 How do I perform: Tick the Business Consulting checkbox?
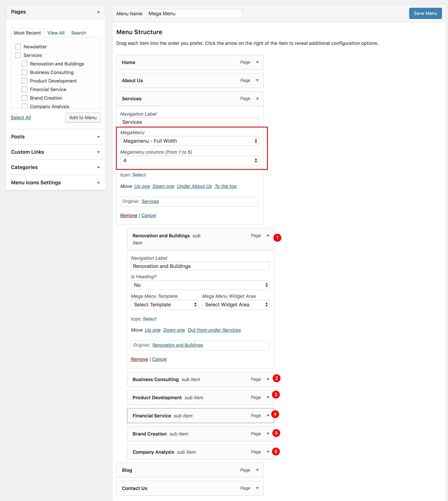25,72
